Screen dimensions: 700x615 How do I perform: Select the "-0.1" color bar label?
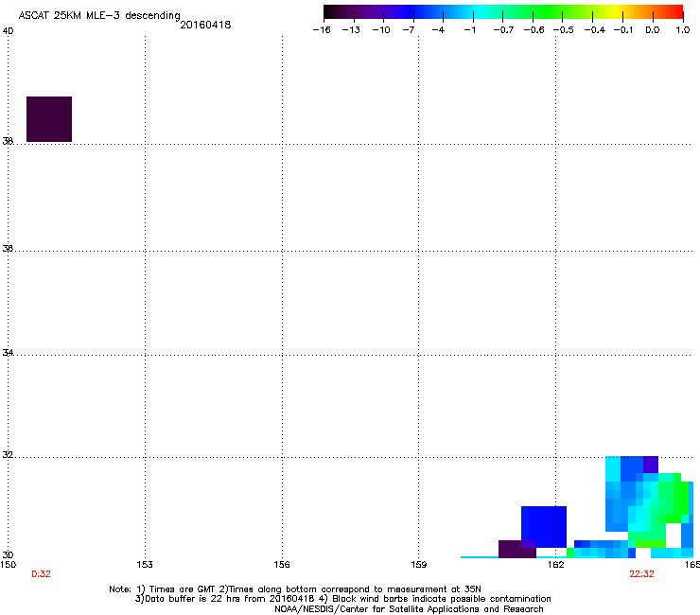coord(622,30)
